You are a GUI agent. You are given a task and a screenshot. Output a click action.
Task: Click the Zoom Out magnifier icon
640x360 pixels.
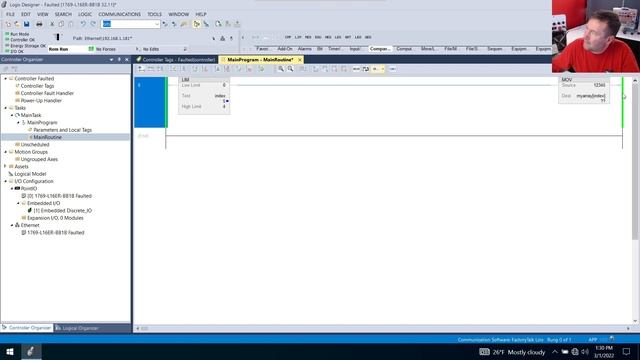pyautogui.click(x=290, y=69)
